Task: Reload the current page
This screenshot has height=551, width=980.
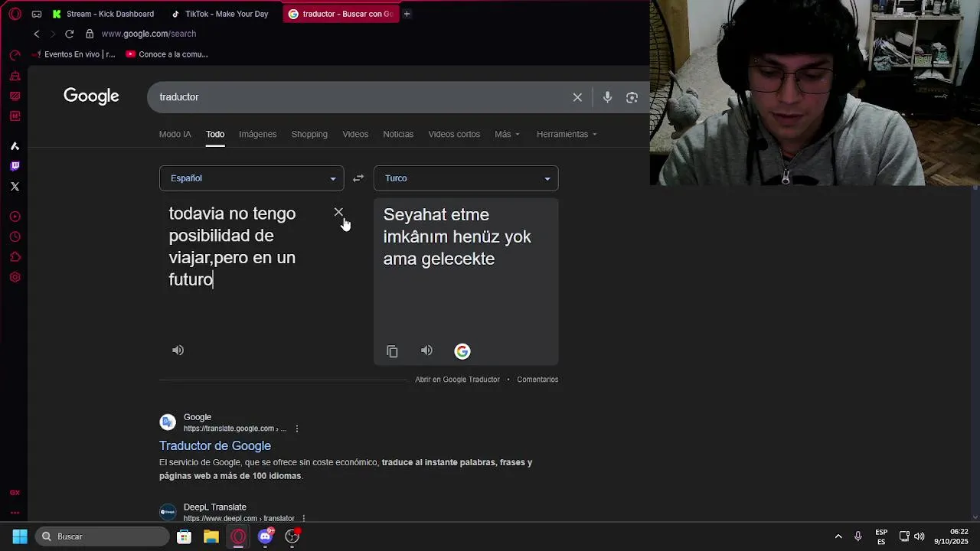Action: [69, 34]
